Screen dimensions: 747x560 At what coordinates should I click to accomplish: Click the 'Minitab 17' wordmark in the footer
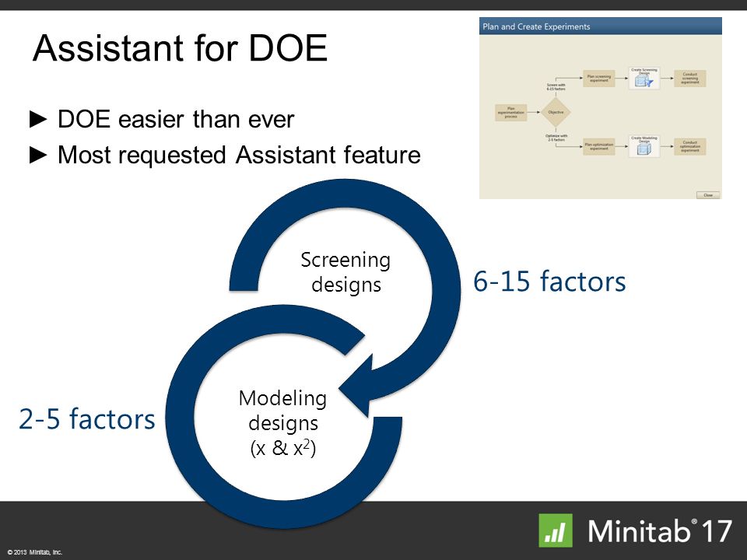660,530
